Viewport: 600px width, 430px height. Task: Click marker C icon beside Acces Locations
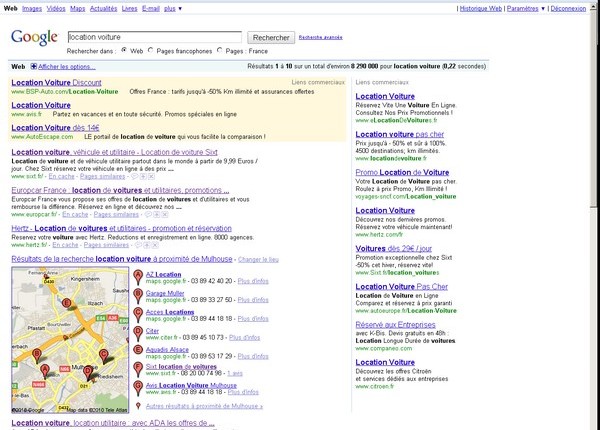click(138, 314)
